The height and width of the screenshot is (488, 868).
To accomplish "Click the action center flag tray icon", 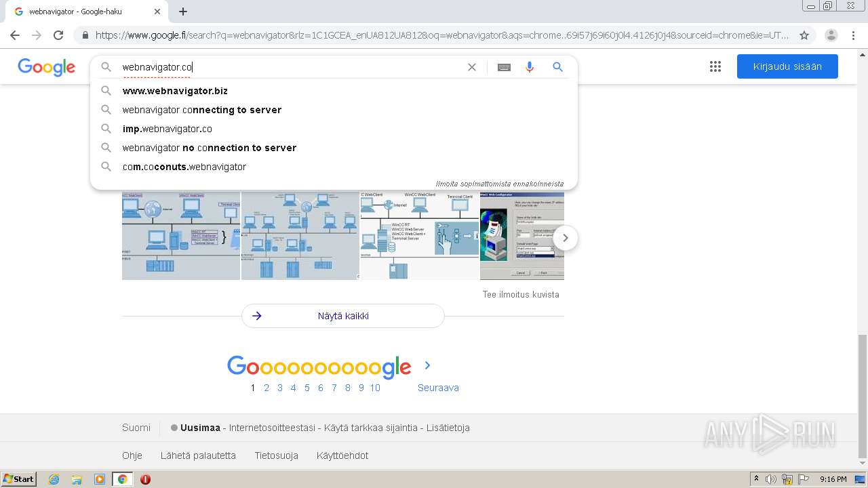I will [803, 479].
